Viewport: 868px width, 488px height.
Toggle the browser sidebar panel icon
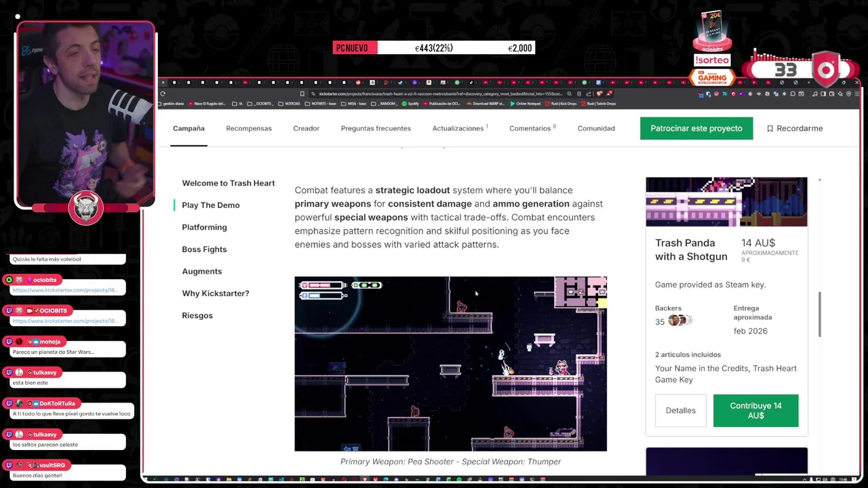click(x=823, y=94)
